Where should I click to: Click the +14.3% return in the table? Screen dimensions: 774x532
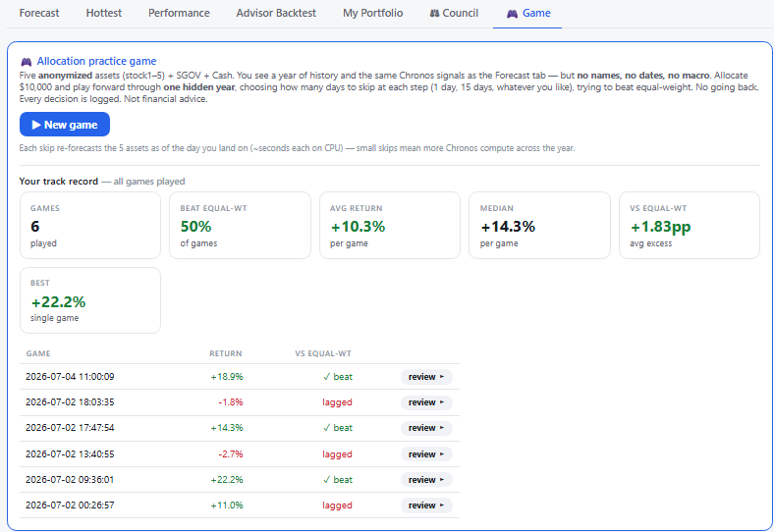(x=227, y=428)
